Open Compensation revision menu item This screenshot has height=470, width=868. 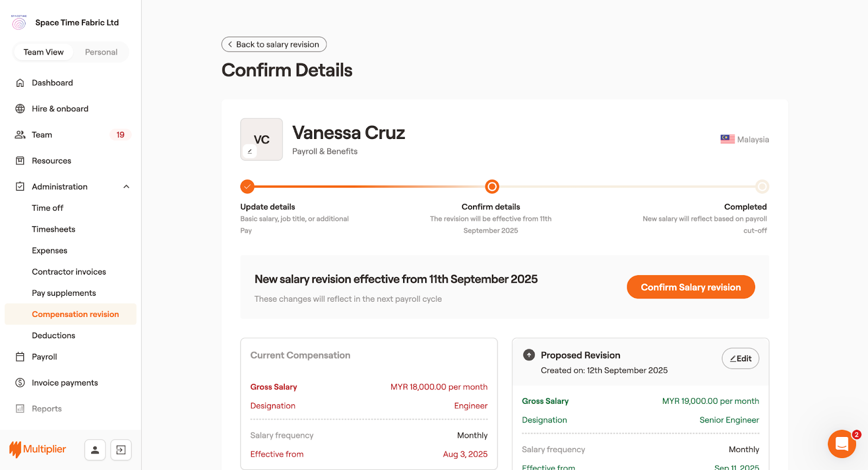tap(75, 314)
